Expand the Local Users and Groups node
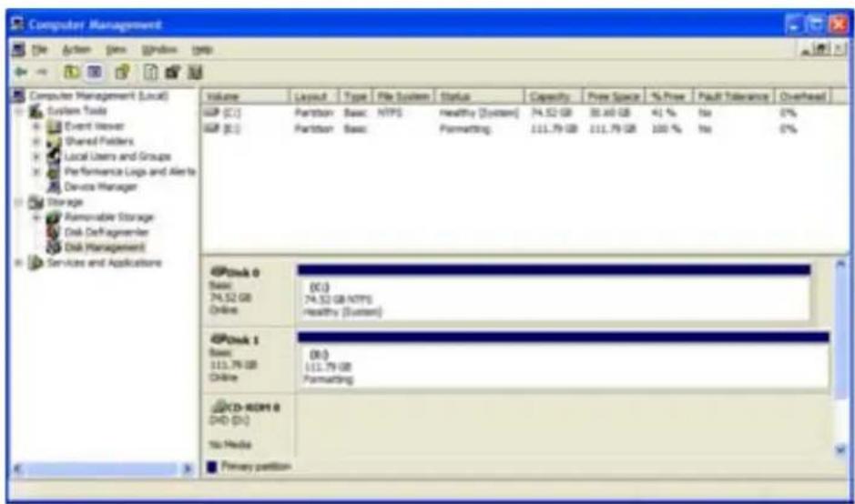The height and width of the screenshot is (504, 855). click(x=36, y=156)
